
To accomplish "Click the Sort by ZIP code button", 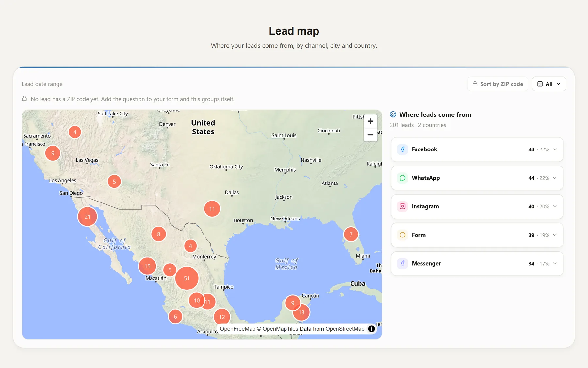I will (x=498, y=84).
